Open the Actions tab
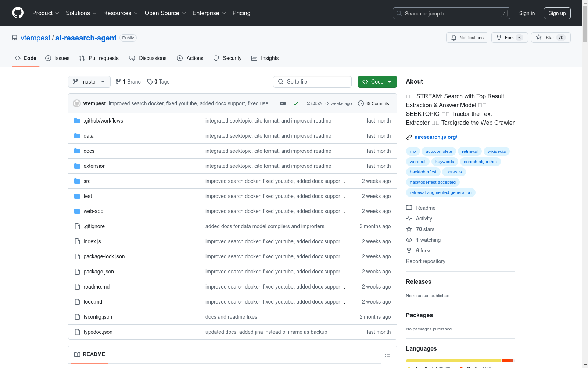 pos(190,58)
